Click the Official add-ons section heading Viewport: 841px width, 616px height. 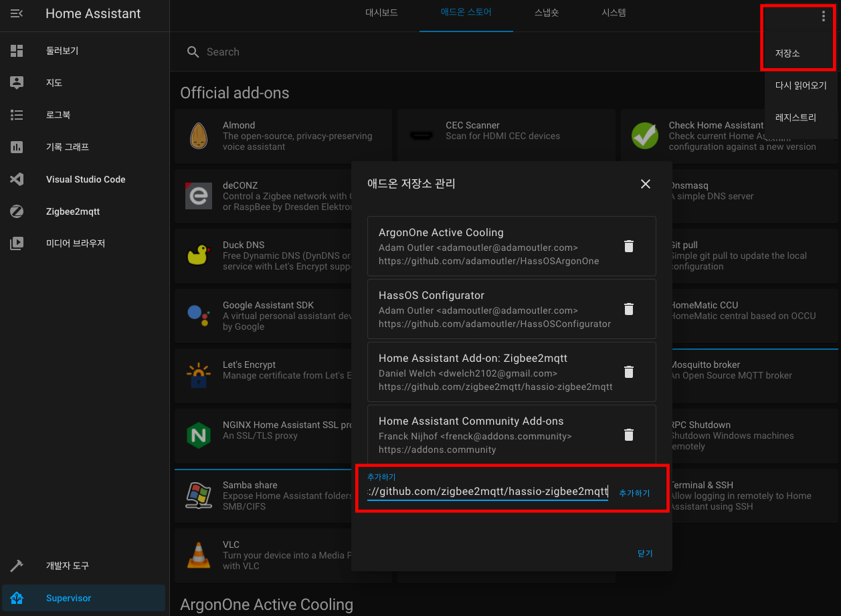(x=235, y=93)
